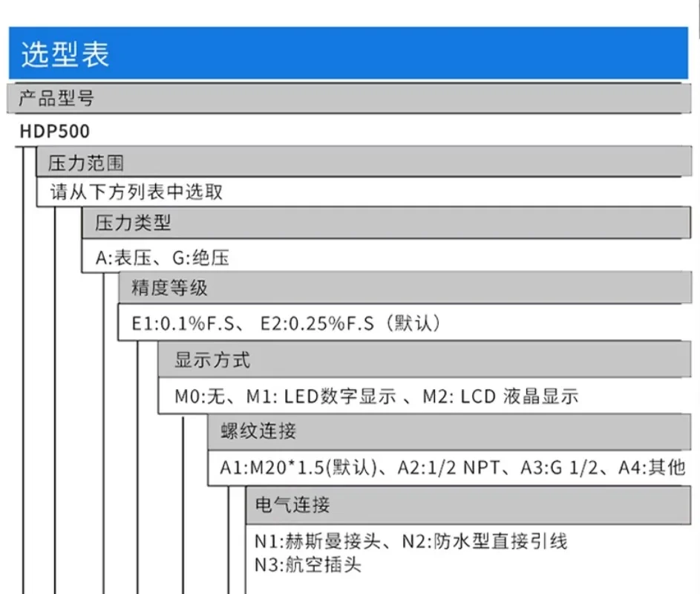Click the text 请从下方列表中选取
This screenshot has height=594, width=700.
tap(136, 192)
